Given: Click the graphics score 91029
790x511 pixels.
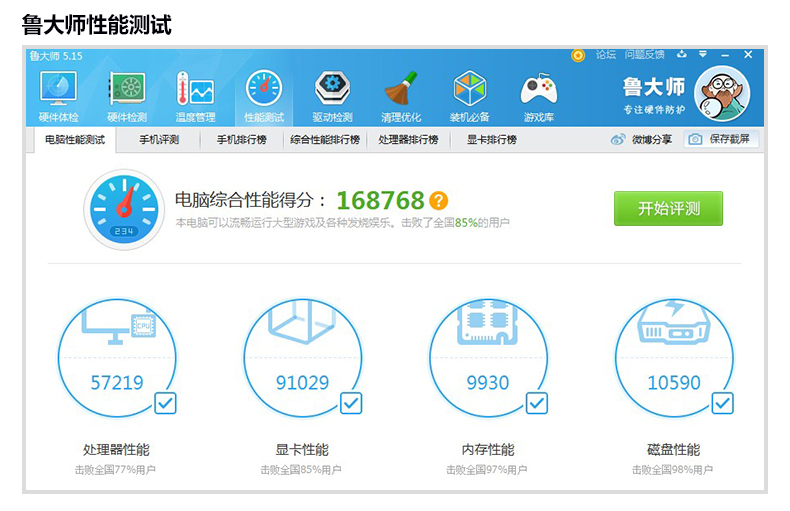Looking at the screenshot, I should click(302, 383).
